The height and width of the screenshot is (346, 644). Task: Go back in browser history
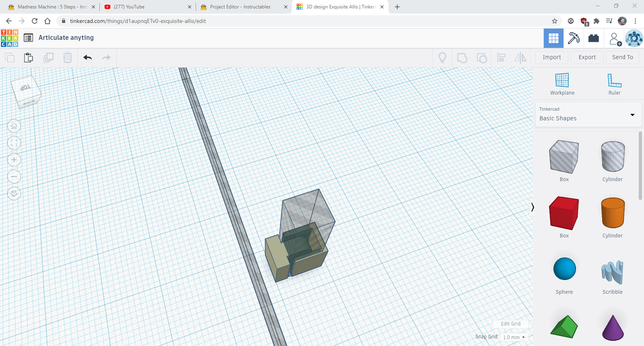(x=9, y=21)
